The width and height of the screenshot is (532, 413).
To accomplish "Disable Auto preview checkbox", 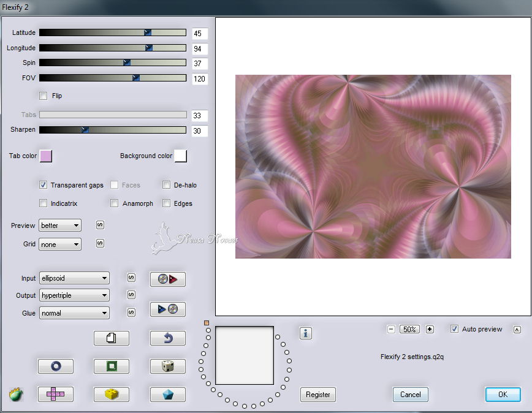I will click(454, 329).
